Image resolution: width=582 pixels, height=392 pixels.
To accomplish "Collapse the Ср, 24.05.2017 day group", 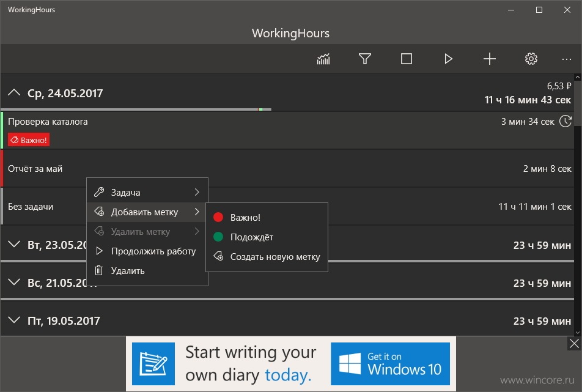I will pyautogui.click(x=14, y=92).
